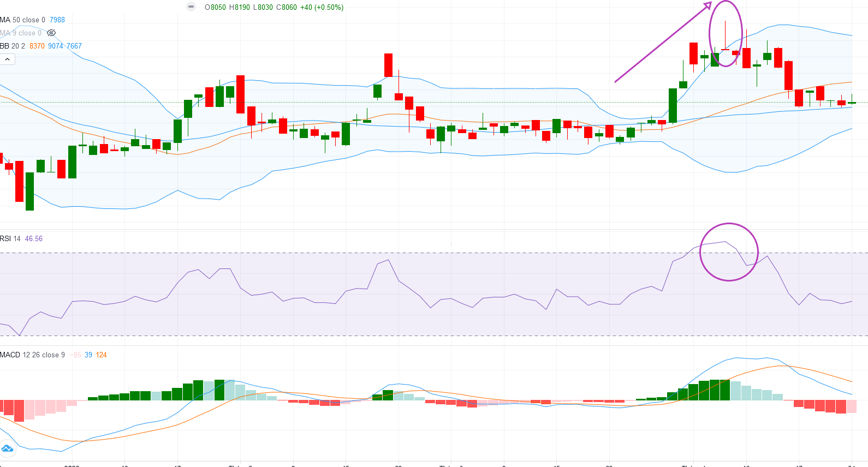Click the BB lower band value 7667

[x=74, y=46]
